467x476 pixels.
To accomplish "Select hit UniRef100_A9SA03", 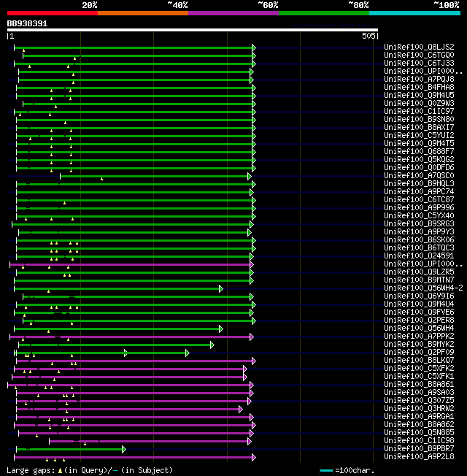I will (419, 392).
